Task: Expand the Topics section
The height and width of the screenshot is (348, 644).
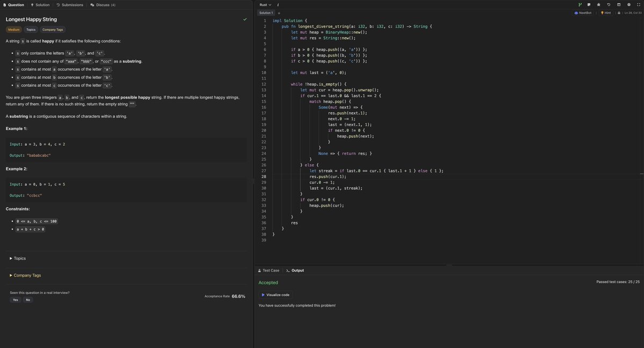Action: pos(18,258)
